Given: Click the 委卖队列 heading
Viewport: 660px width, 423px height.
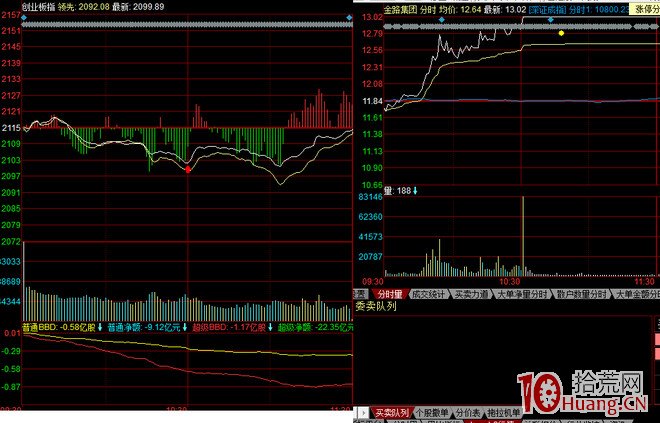Looking at the screenshot, I should 376,306.
